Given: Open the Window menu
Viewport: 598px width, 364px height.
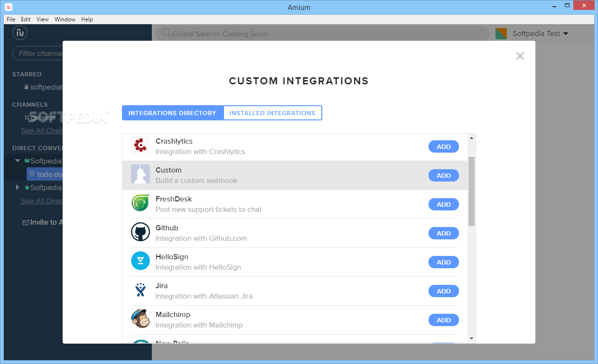Looking at the screenshot, I should [x=65, y=19].
